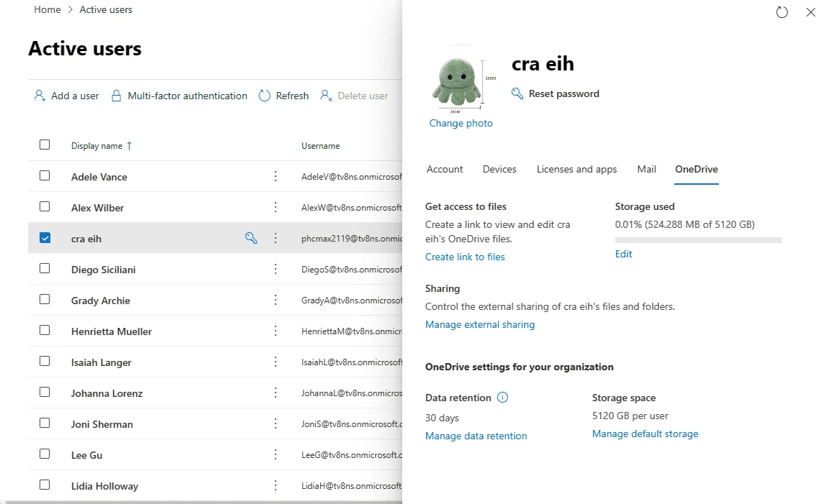The width and height of the screenshot is (821, 504).
Task: Open the Diego Siciliani user name
Action: [x=103, y=270]
